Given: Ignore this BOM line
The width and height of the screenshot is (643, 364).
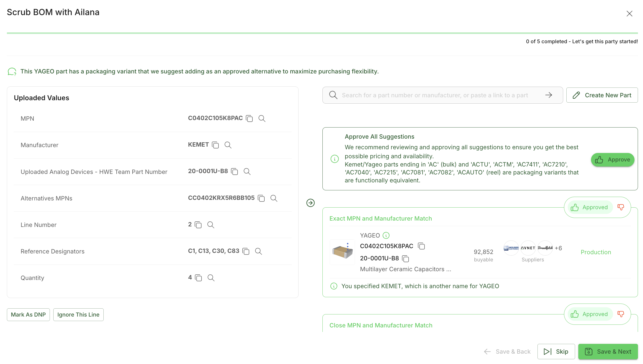Looking at the screenshot, I should point(78,315).
